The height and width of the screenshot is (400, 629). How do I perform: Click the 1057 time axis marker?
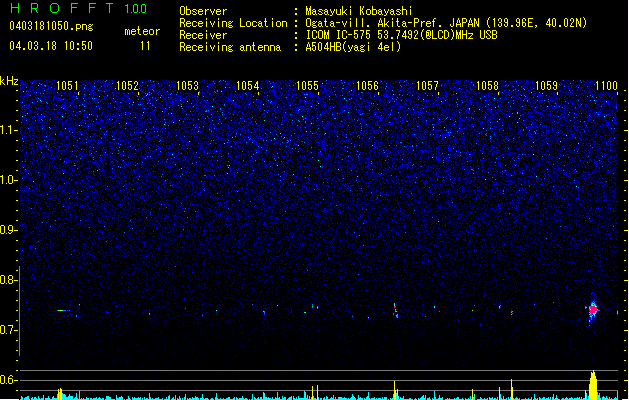pyautogui.click(x=428, y=86)
